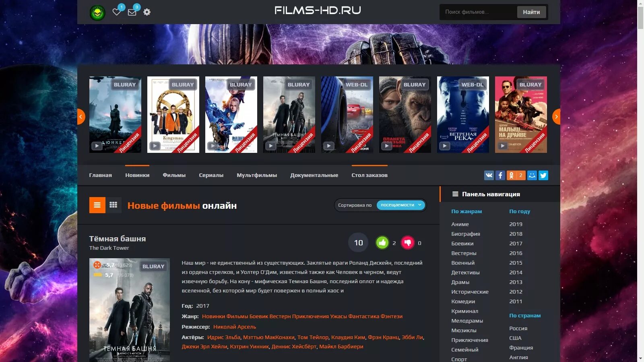This screenshot has width=644, height=362.
Task: Click play icon on Valerian poster
Action: point(213,146)
